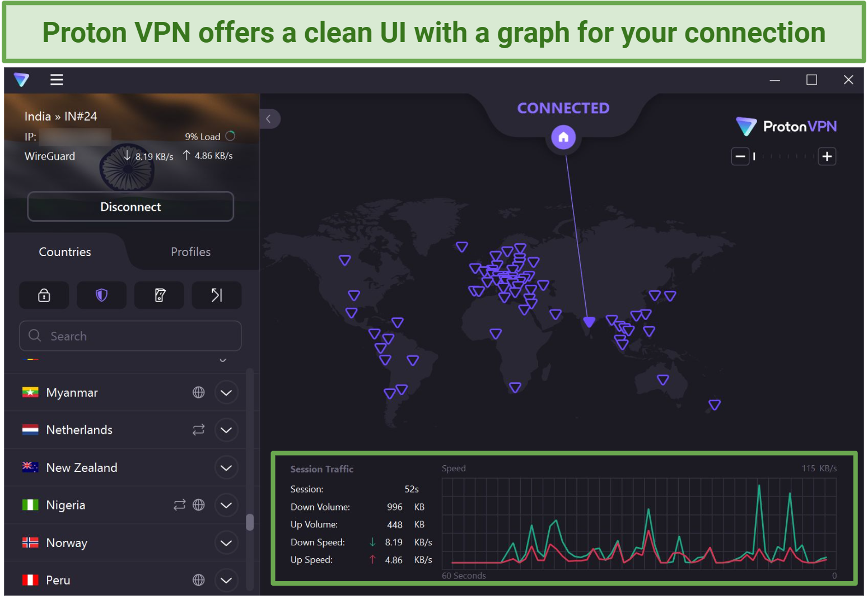Click the Down Volume 996 value
This screenshot has width=868, height=598.
(x=395, y=507)
